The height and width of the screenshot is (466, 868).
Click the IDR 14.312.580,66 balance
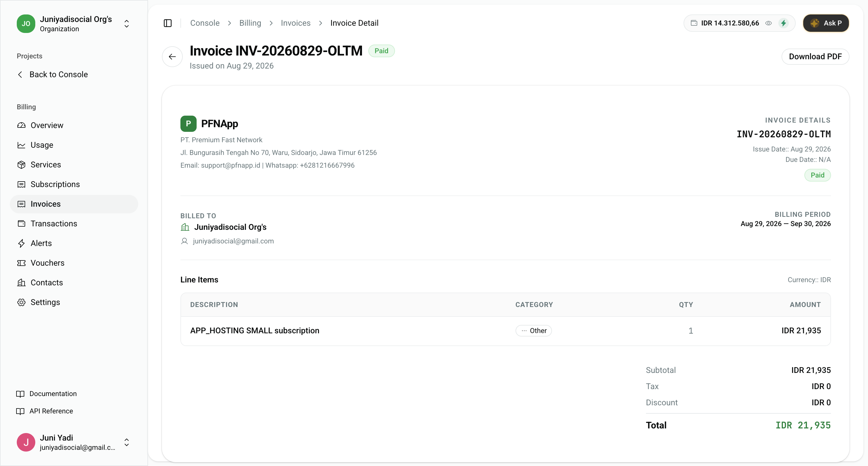[730, 23]
